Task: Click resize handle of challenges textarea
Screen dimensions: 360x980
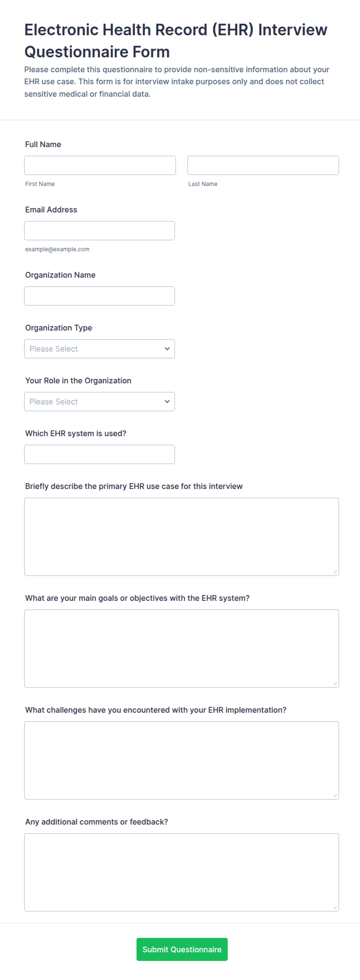Action: [335, 796]
